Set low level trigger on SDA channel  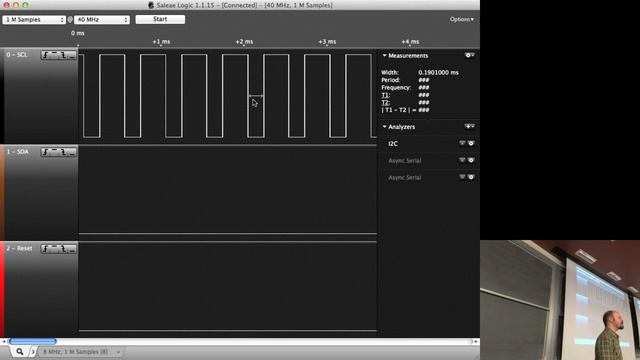coord(72,152)
